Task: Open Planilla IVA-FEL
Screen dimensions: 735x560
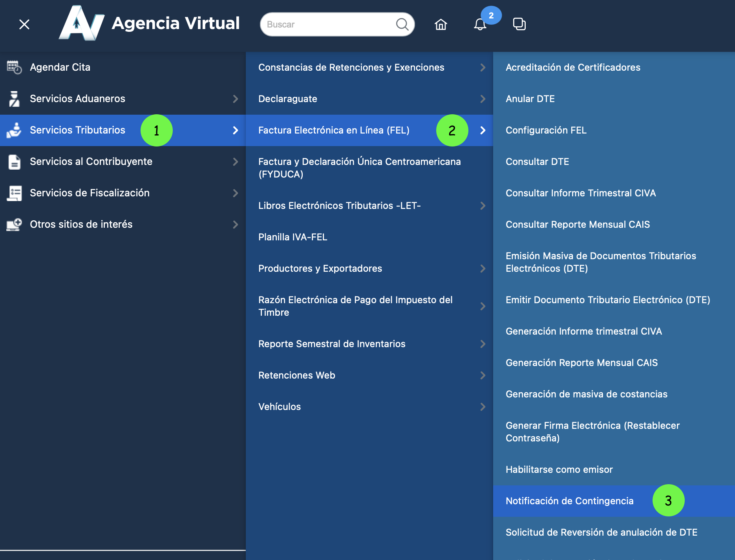Action: point(369,237)
